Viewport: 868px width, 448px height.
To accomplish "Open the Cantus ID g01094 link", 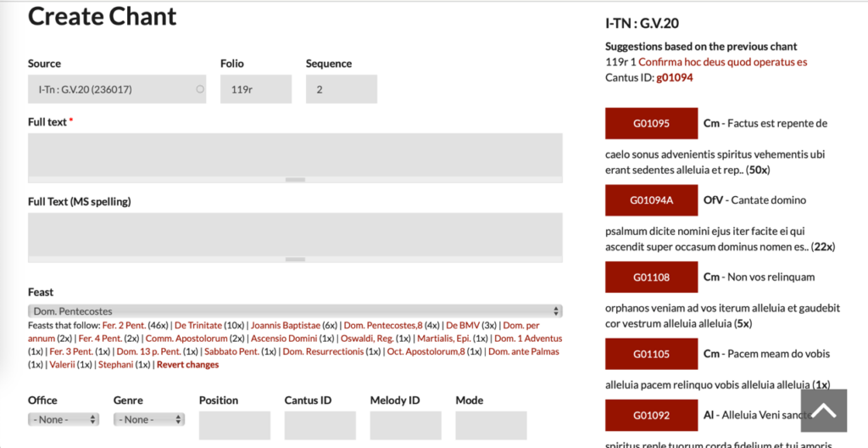I will pos(675,77).
